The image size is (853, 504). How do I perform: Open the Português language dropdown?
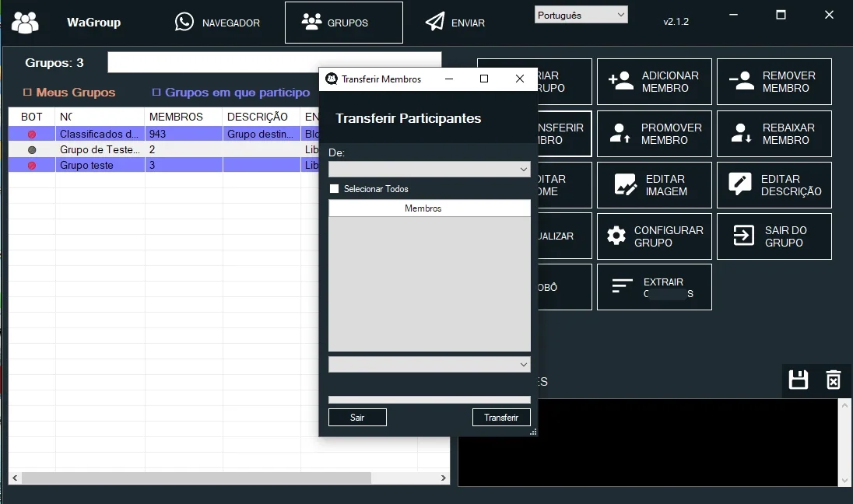581,15
